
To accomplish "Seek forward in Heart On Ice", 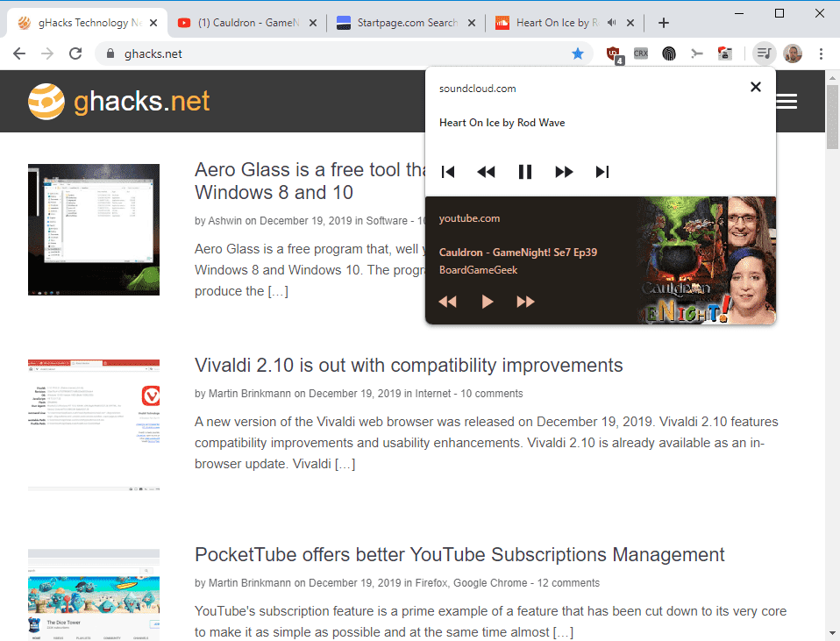I will click(564, 172).
